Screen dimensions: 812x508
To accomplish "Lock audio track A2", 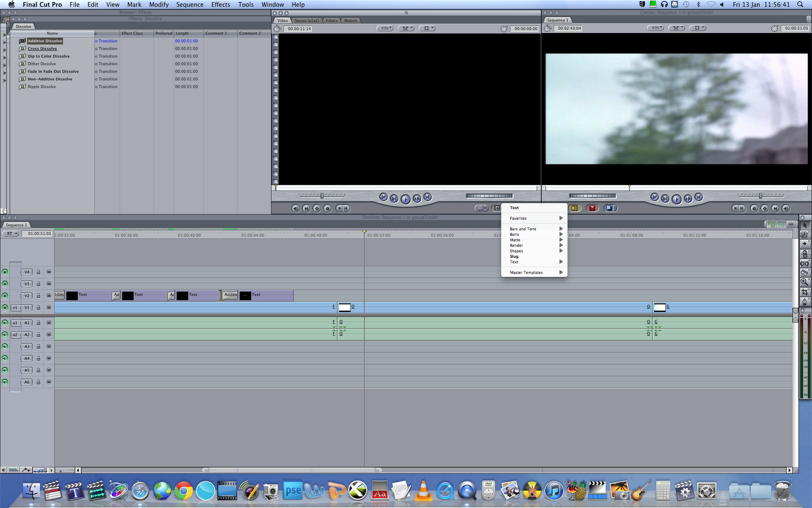I will (38, 335).
